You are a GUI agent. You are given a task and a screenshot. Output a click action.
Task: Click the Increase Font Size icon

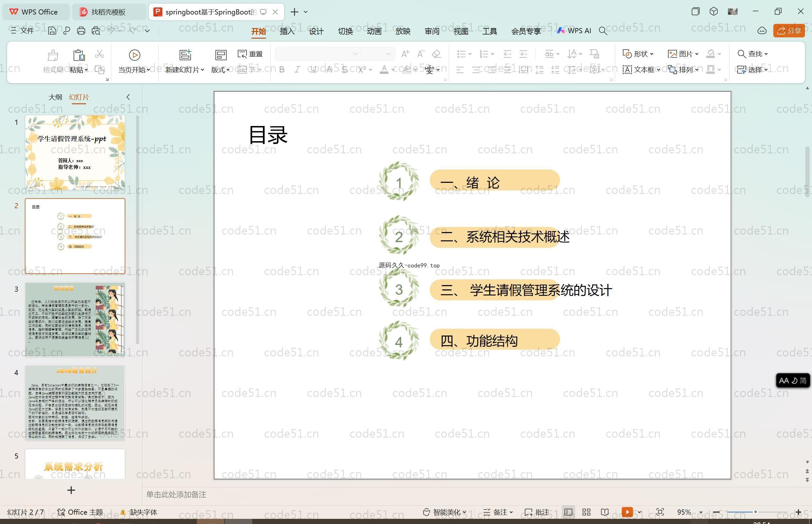click(x=405, y=54)
